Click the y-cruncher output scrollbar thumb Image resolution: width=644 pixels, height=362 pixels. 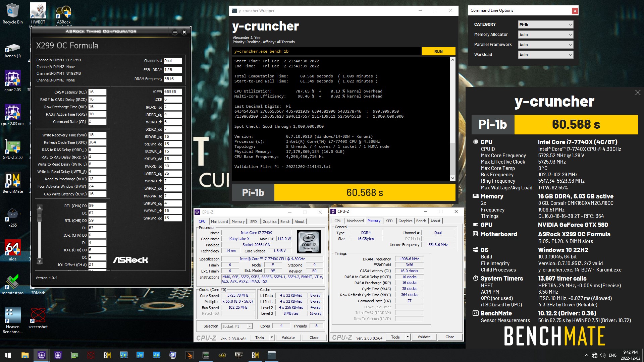[452, 159]
